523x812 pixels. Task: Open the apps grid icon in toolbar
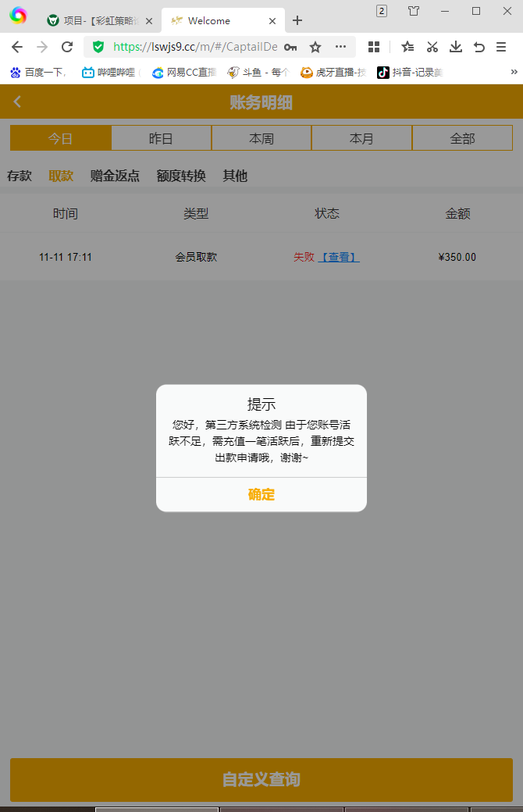tap(374, 47)
